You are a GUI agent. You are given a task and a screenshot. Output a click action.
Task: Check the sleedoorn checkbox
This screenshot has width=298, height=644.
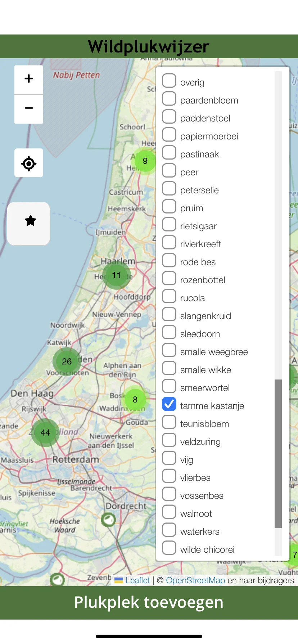pyautogui.click(x=169, y=332)
